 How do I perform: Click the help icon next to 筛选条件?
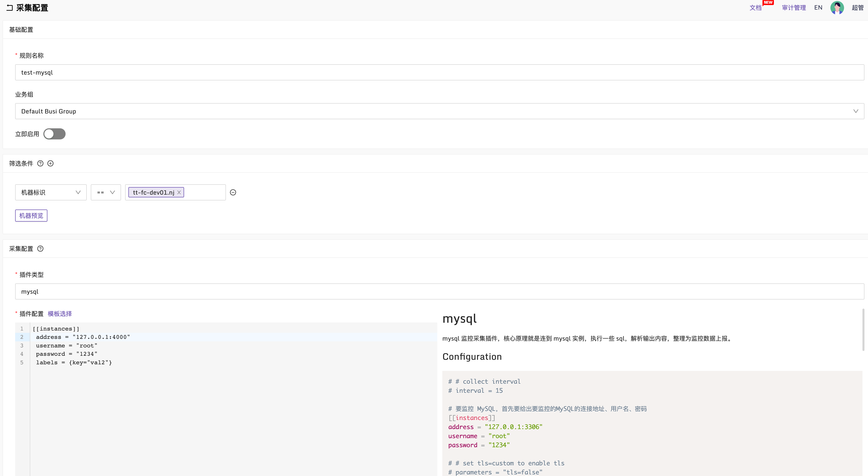point(40,164)
